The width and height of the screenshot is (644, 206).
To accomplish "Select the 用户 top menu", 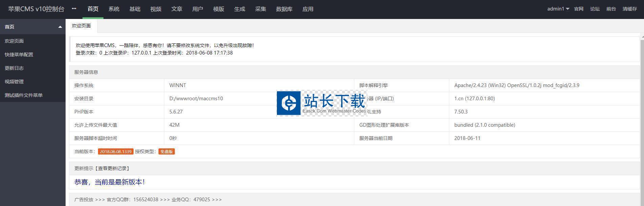I will coord(198,9).
